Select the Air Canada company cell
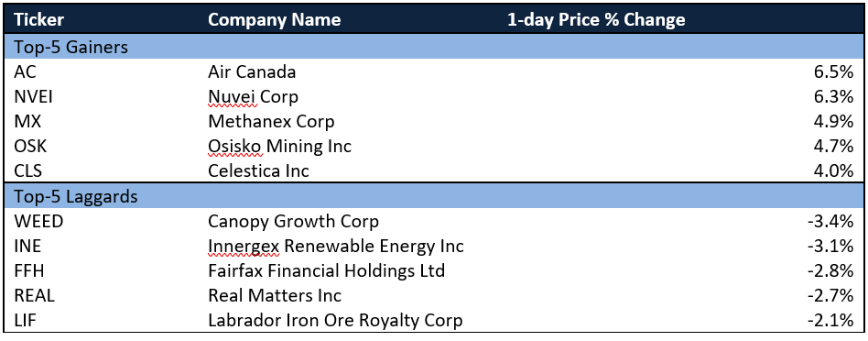Image resolution: width=868 pixels, height=341 pixels. tap(252, 72)
